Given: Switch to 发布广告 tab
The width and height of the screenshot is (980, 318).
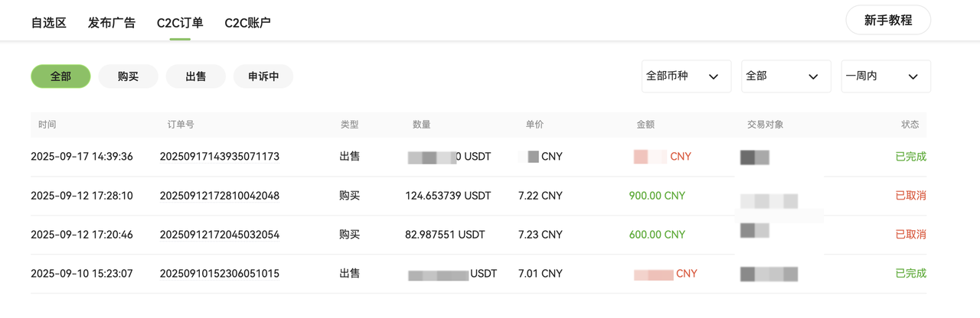Looking at the screenshot, I should (112, 23).
